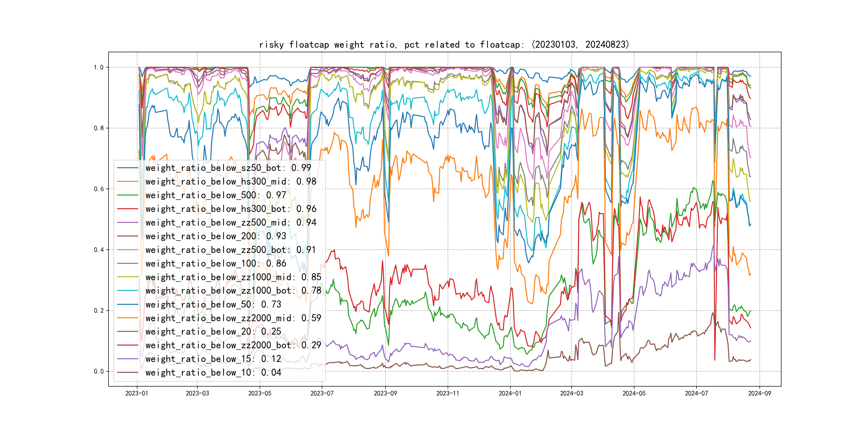Image resolution: width=868 pixels, height=434 pixels.
Task: Click legend entry weight_ratio_below_hs300_bot
Action: pyautogui.click(x=231, y=209)
